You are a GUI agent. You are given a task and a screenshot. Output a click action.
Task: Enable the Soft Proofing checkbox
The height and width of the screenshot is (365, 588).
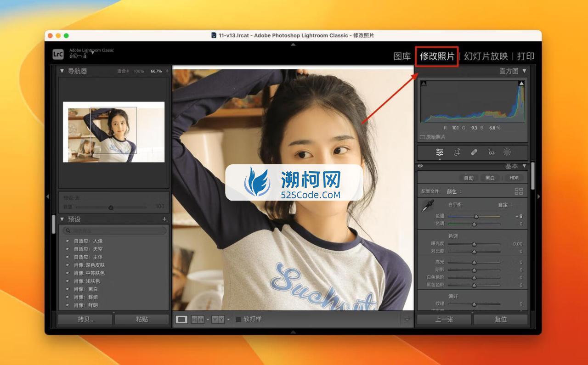point(238,319)
